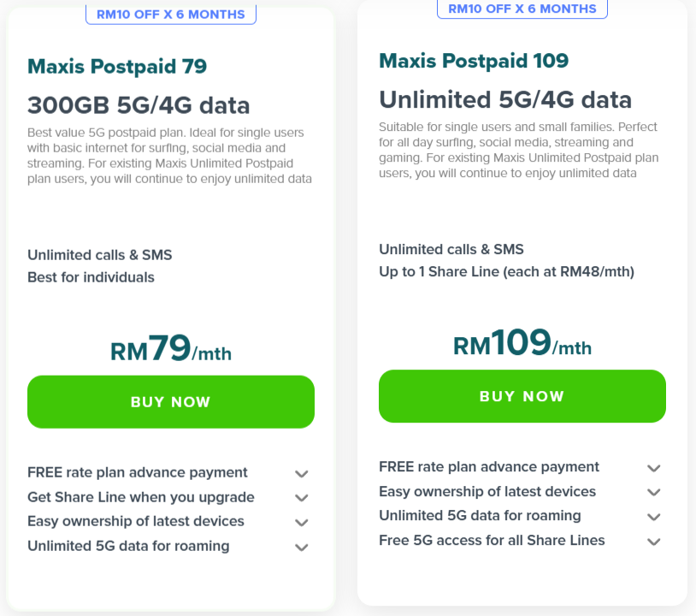The width and height of the screenshot is (696, 616).
Task: Click BUY NOW for Maxis Postpaid 79
Action: 170,401
